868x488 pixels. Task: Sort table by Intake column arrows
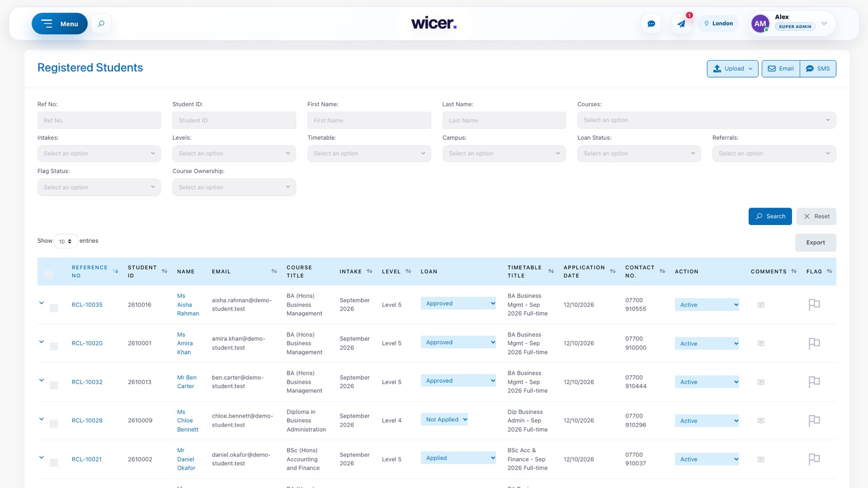point(369,271)
